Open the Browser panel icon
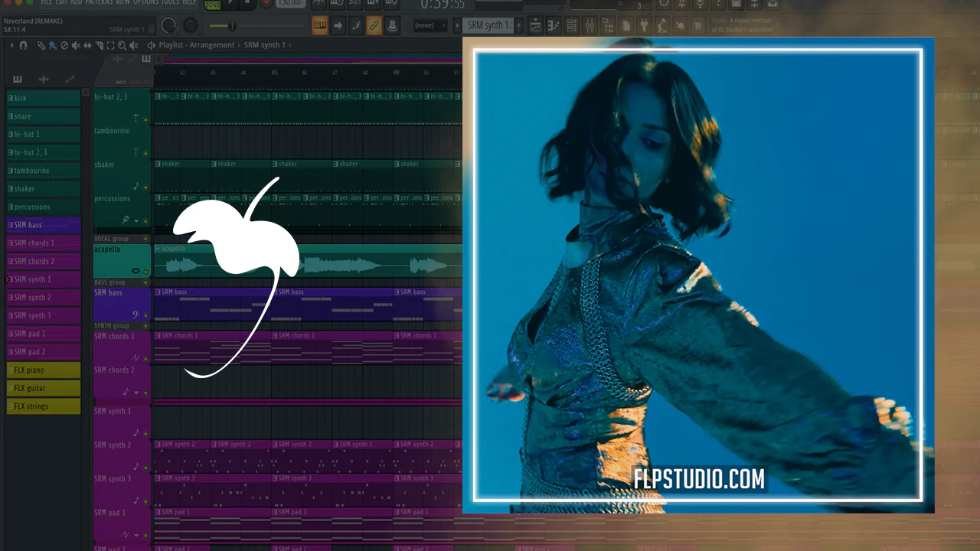This screenshot has width=980, height=551. 608,25
